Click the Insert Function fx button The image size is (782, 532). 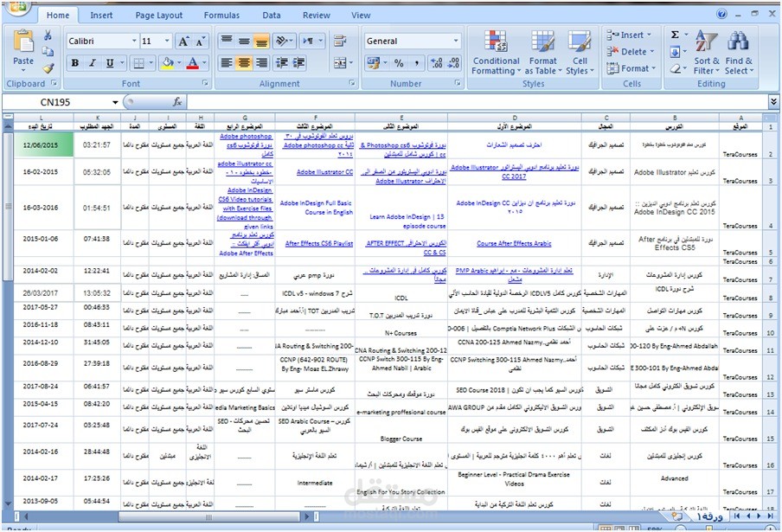[x=177, y=102]
